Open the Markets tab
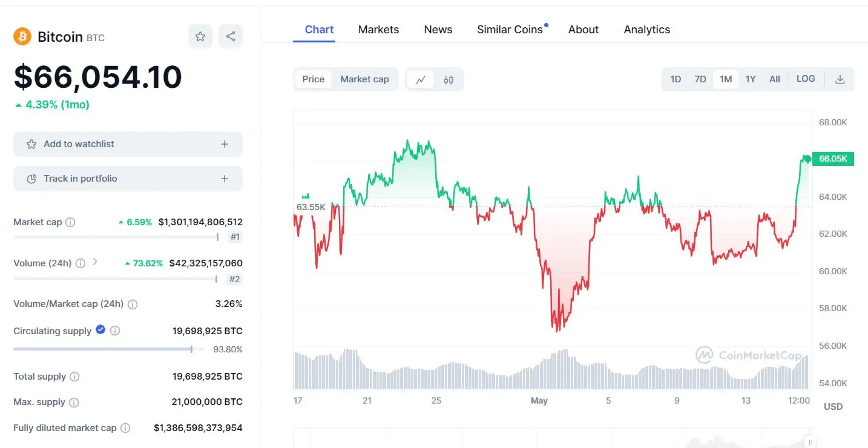868x448 pixels. (378, 30)
